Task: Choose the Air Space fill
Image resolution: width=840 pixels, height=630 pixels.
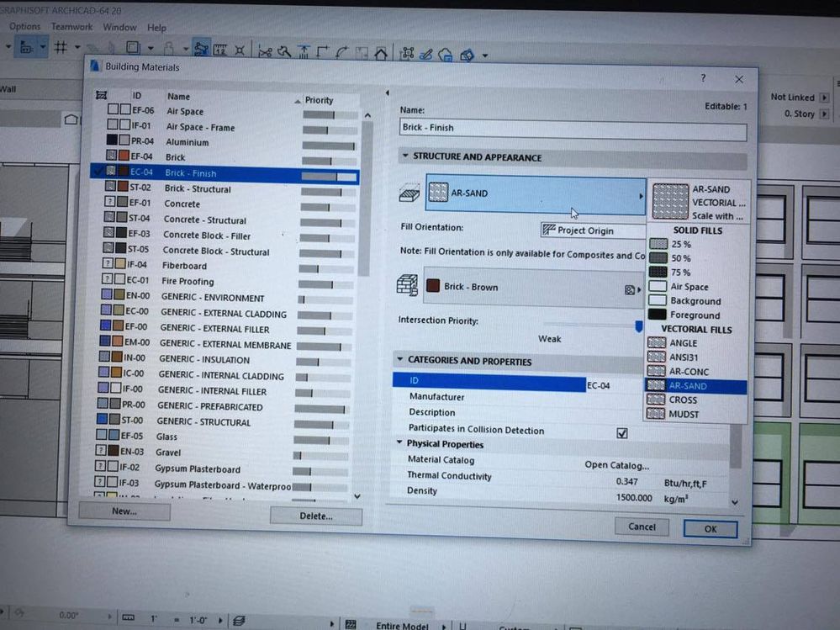Action: [x=696, y=287]
